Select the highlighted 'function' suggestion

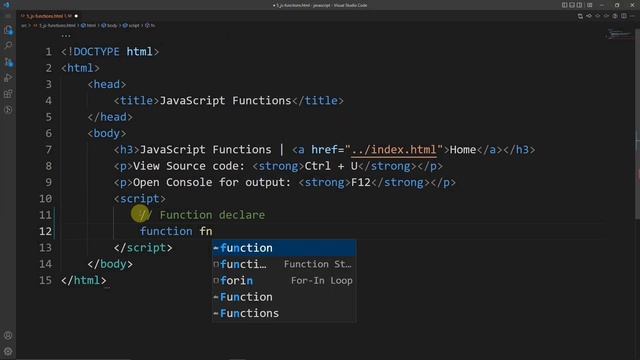[x=284, y=248]
